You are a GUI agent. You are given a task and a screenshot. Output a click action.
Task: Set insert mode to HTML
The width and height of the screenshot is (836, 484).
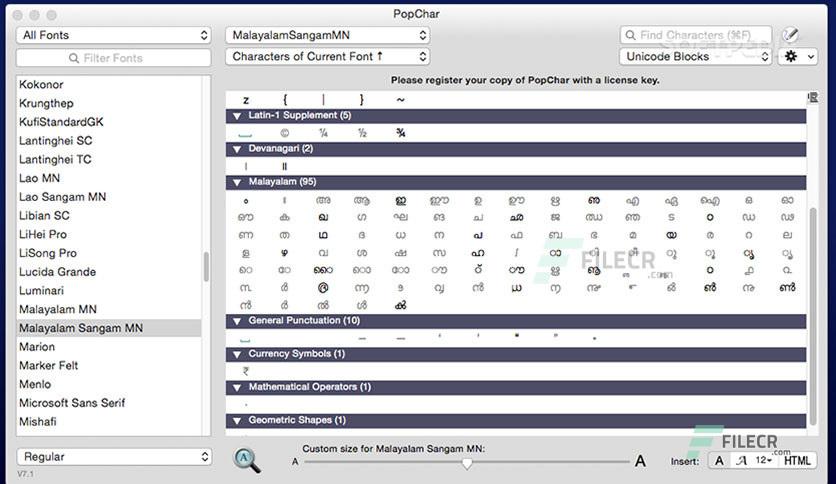point(797,461)
